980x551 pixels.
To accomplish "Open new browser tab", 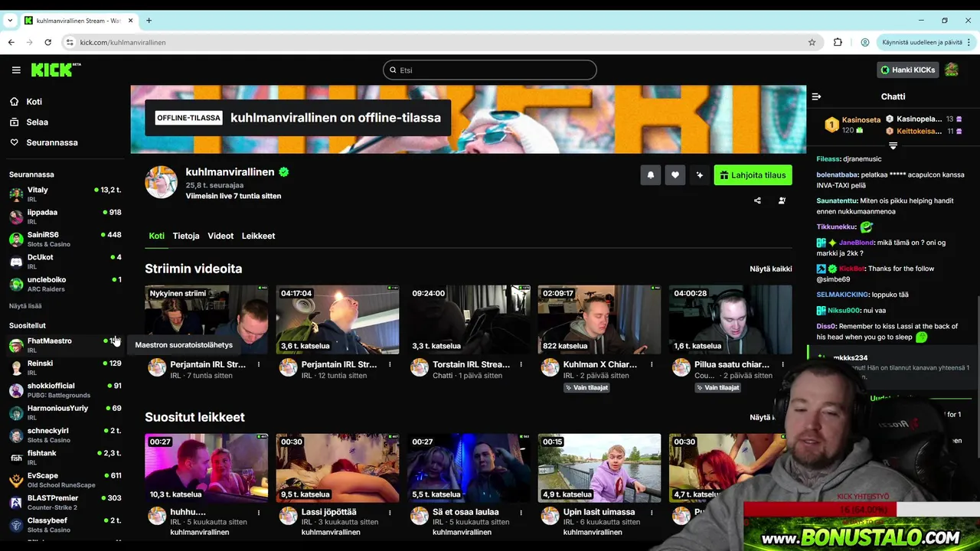I will [x=149, y=20].
